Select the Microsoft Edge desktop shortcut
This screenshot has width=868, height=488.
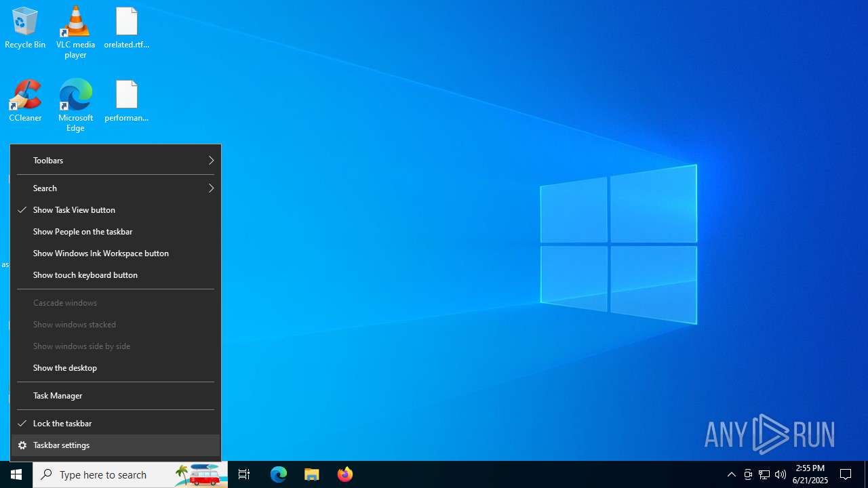tap(75, 105)
